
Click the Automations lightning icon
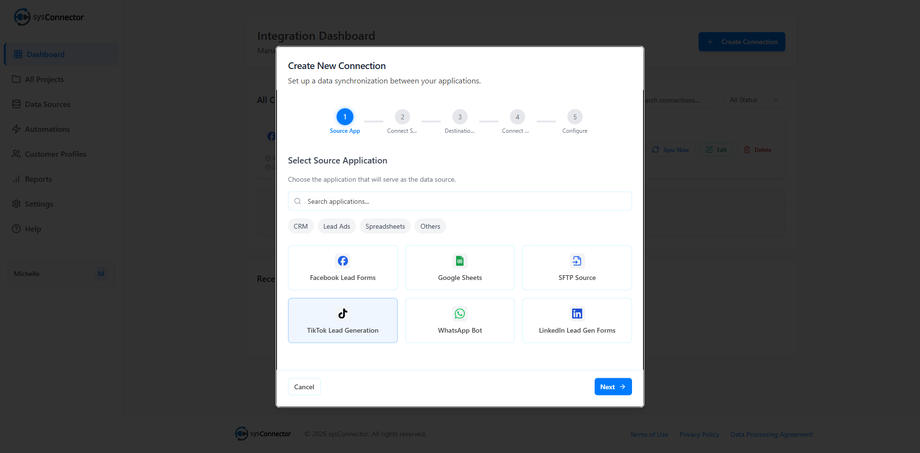16,129
